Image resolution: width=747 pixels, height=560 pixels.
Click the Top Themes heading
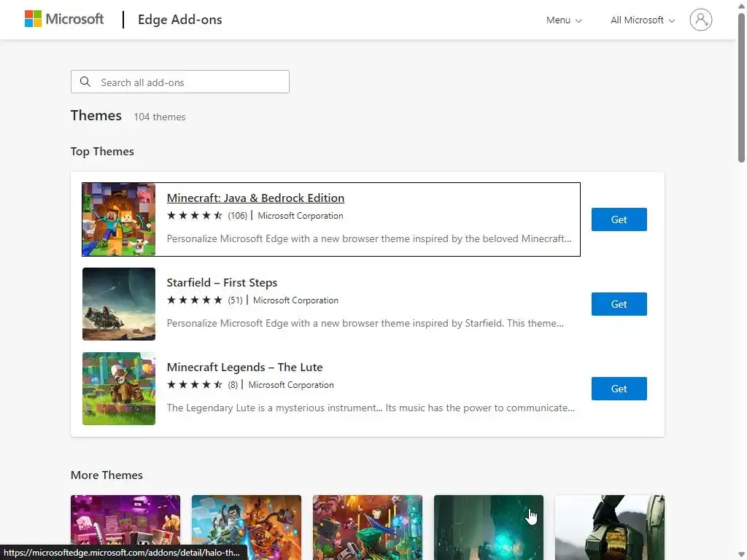pos(102,152)
